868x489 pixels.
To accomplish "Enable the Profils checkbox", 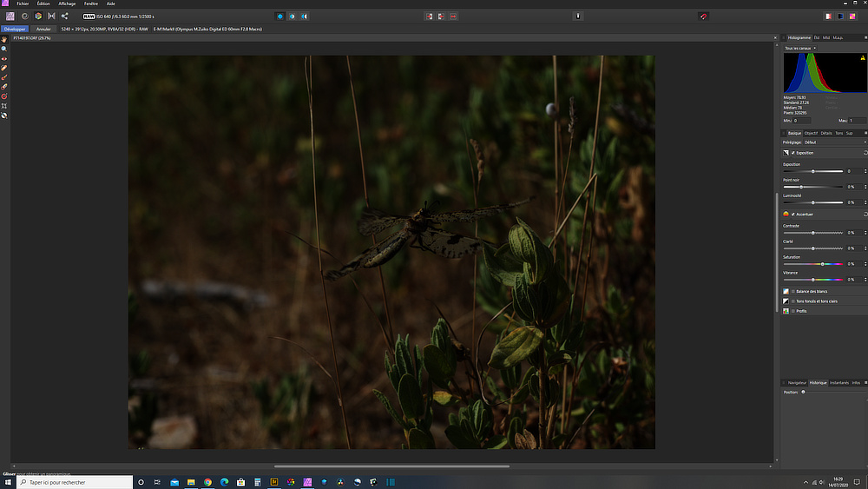I will tap(792, 311).
